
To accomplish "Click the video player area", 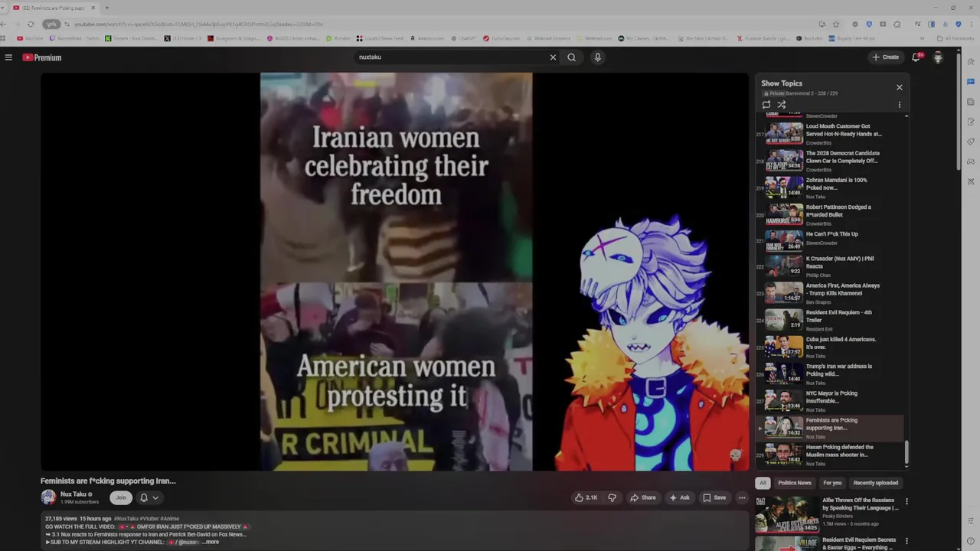I will [x=395, y=272].
